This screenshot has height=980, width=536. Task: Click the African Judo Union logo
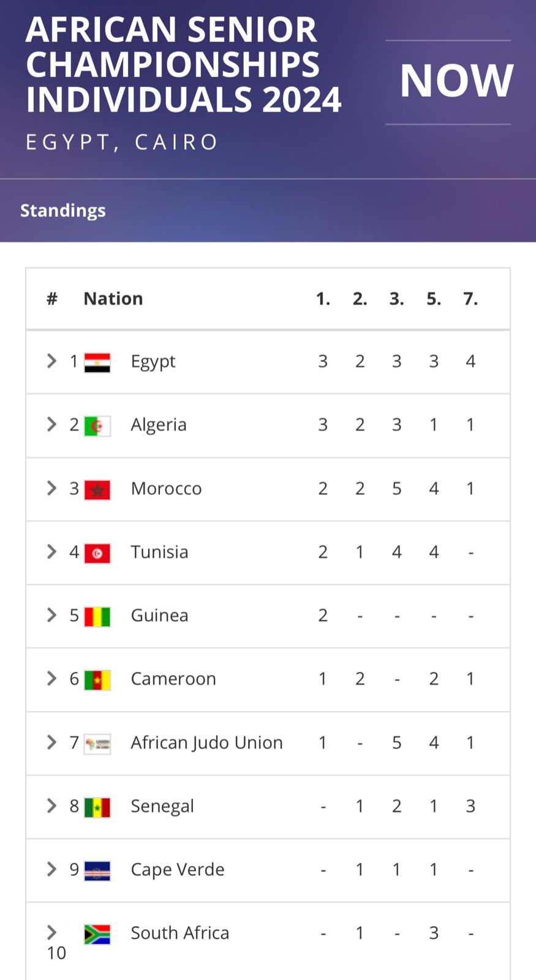[97, 744]
